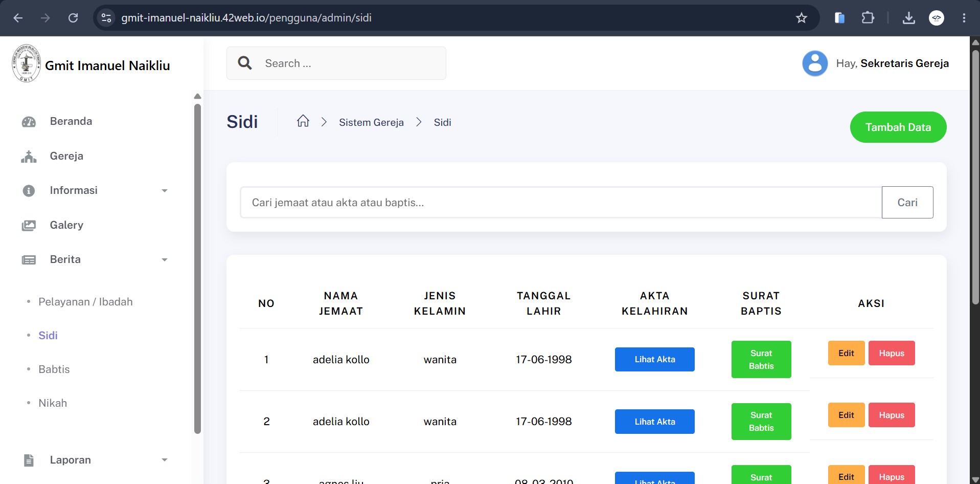Click the browser address bar URL
Viewport: 980px width, 484px height.
(246, 18)
